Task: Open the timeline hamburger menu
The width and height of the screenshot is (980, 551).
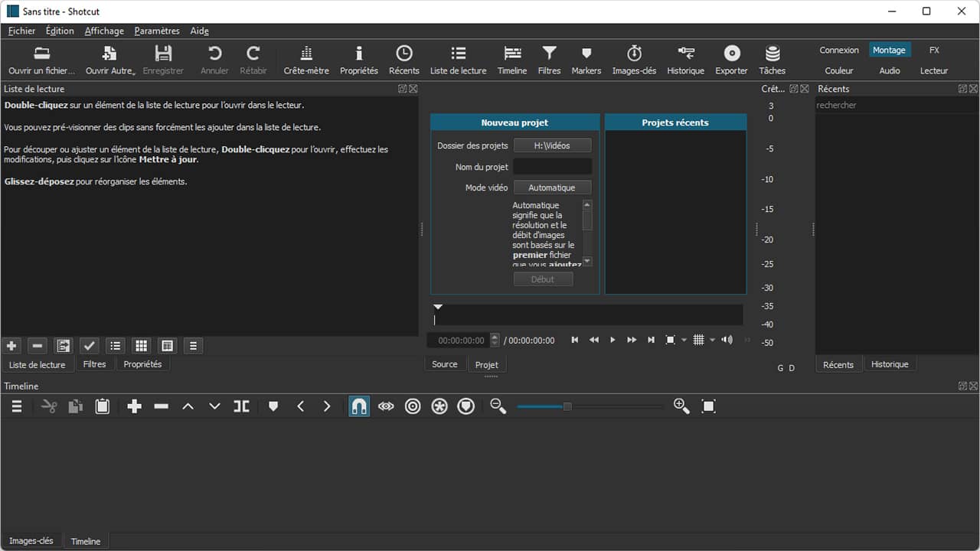Action: [x=16, y=406]
